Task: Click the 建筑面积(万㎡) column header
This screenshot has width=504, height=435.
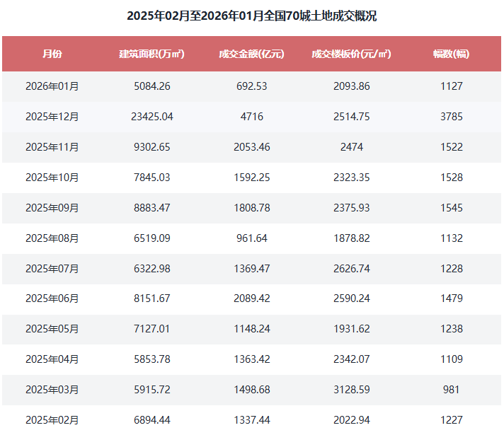Action: pyautogui.click(x=151, y=54)
